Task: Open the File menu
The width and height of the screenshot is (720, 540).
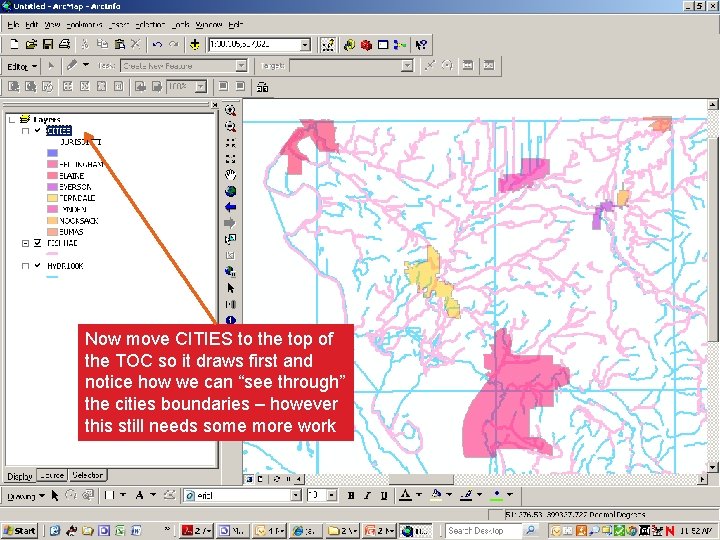Action: coord(14,24)
